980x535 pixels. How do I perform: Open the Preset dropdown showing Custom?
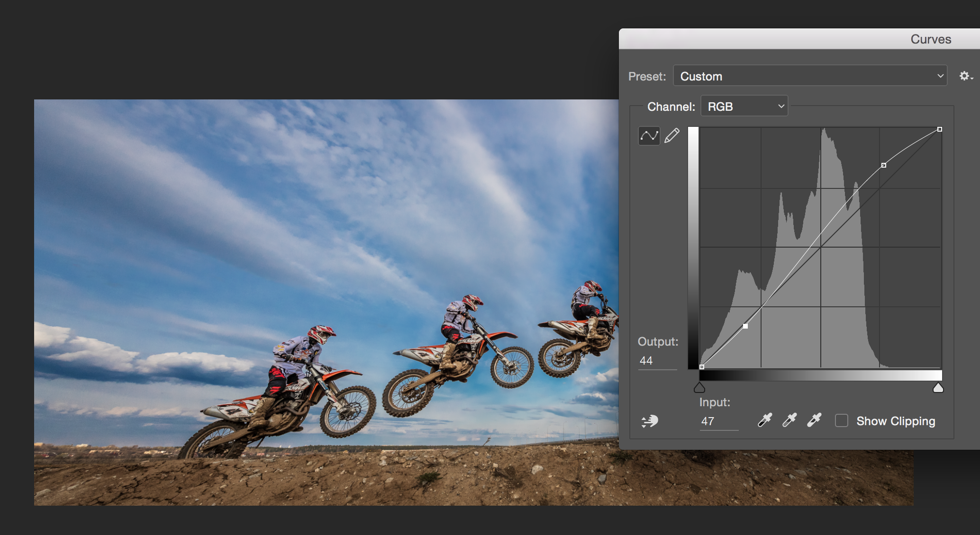pyautogui.click(x=809, y=76)
